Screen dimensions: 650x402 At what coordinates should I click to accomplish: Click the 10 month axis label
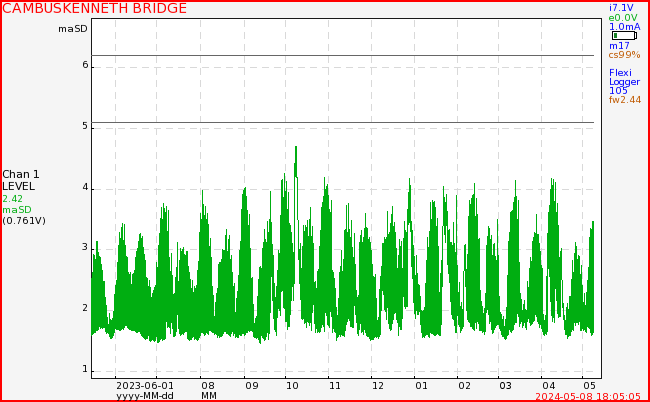click(292, 386)
